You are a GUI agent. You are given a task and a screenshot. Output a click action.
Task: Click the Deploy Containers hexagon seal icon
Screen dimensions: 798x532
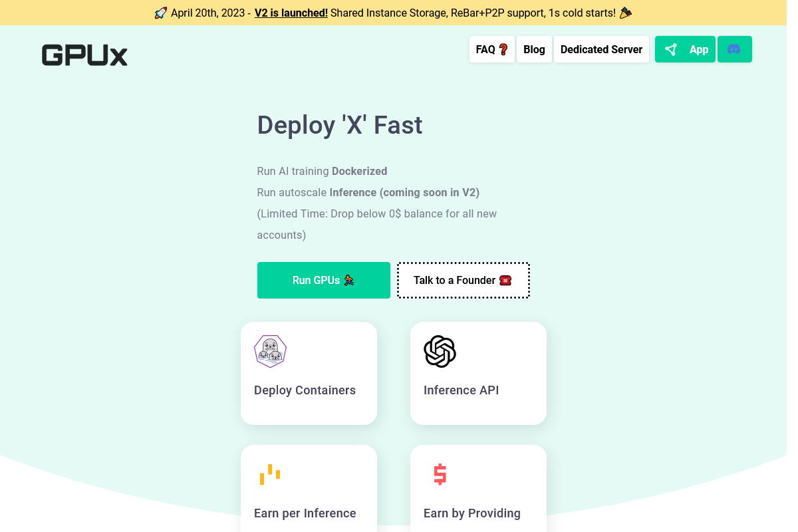pos(270,351)
